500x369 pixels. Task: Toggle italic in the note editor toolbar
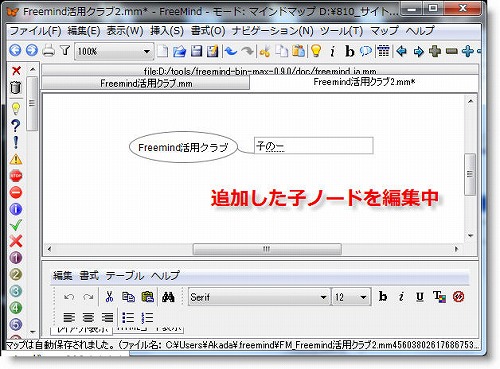click(401, 296)
